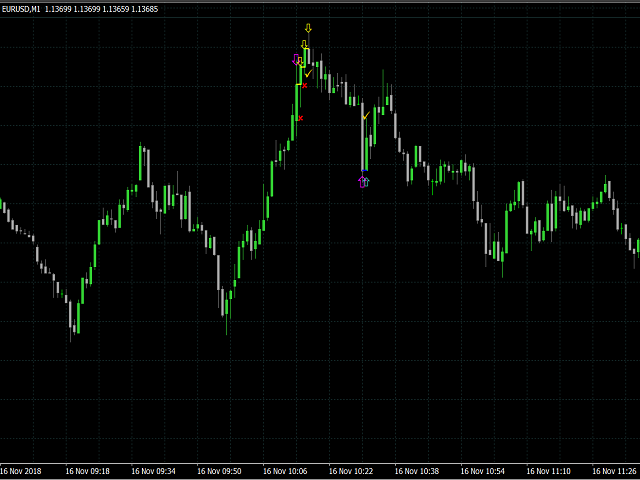Select the middle of three yellow down arrows
Image resolution: width=640 pixels, height=480 pixels.
click(304, 44)
